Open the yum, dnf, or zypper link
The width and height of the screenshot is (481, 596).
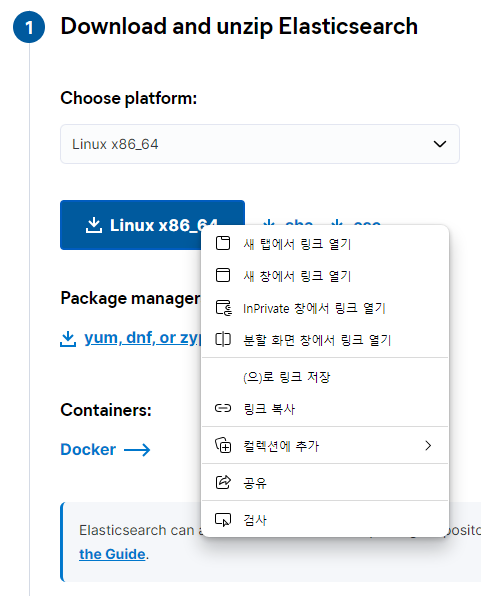[143, 338]
